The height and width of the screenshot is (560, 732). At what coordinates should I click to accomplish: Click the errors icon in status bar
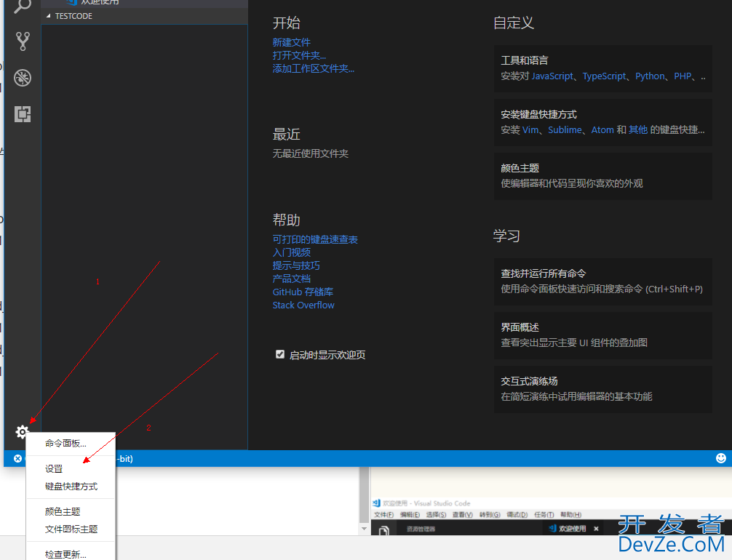17,459
